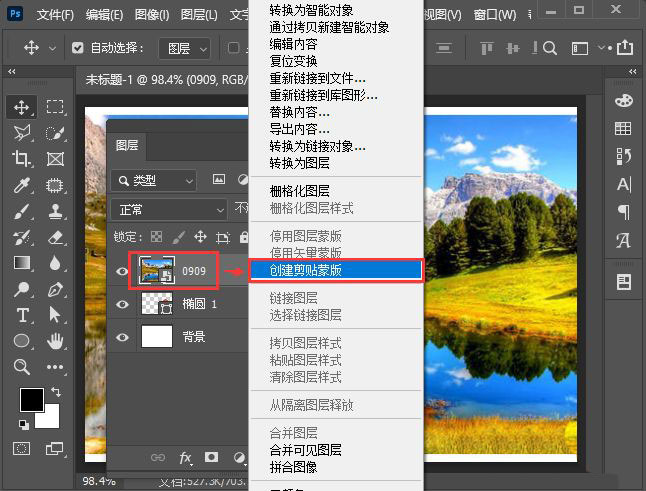Add layer style fx button
Viewport: 646px width, 491px height.
[185, 457]
